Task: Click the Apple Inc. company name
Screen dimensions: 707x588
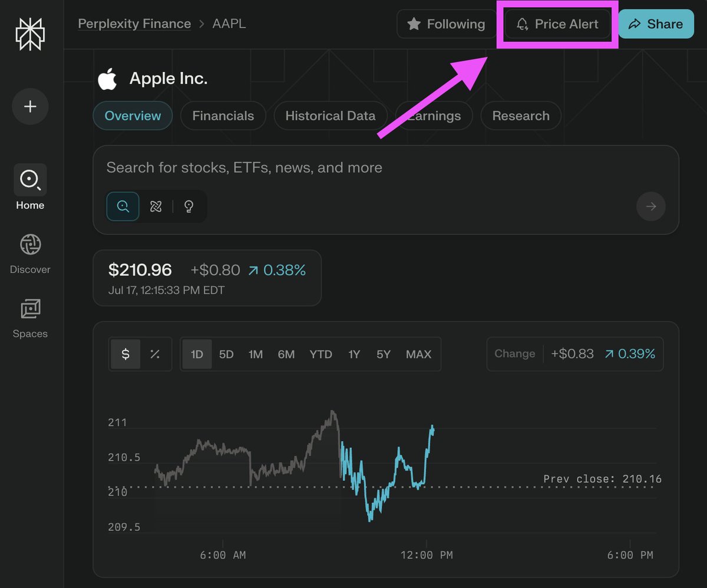Action: tap(169, 78)
